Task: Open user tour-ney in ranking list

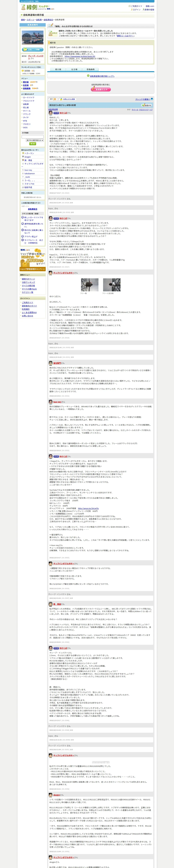Action: coord(28,170)
